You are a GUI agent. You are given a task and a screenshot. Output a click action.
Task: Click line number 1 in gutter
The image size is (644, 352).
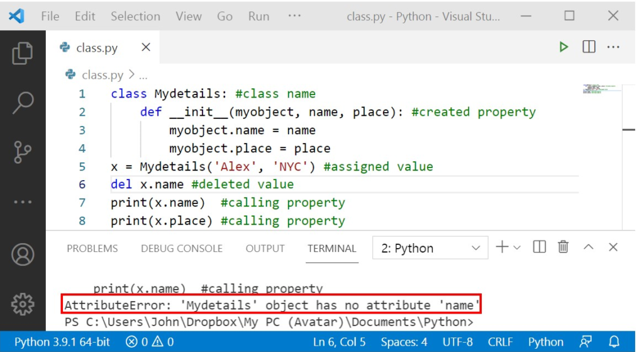[x=82, y=94]
